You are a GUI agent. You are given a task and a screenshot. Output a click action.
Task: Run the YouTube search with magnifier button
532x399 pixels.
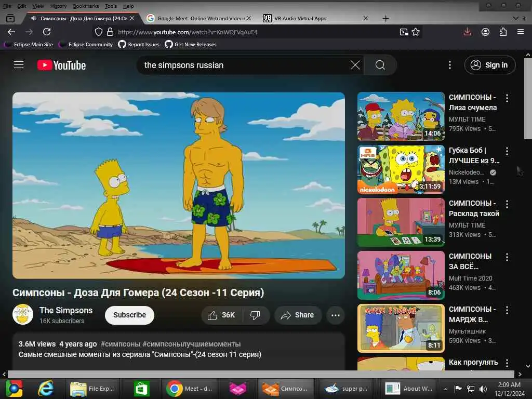[x=380, y=65]
